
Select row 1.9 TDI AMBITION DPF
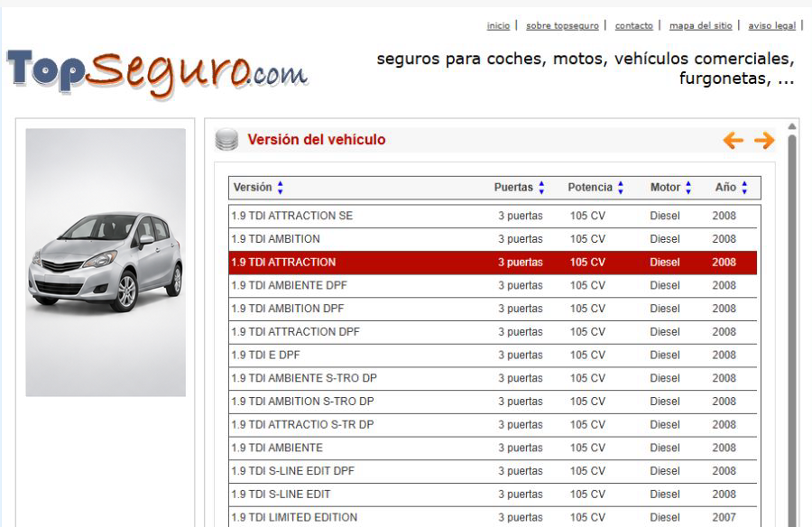tap(493, 309)
